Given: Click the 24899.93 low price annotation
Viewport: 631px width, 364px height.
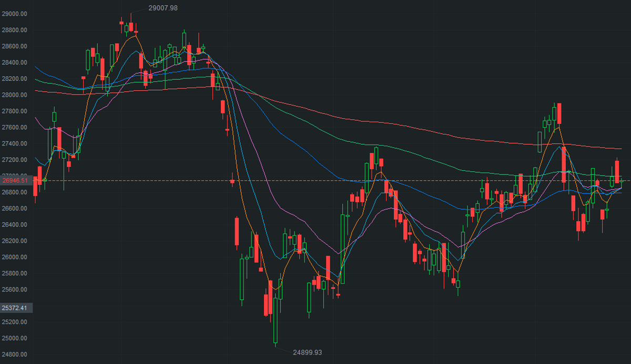Looking at the screenshot, I should pos(307,352).
